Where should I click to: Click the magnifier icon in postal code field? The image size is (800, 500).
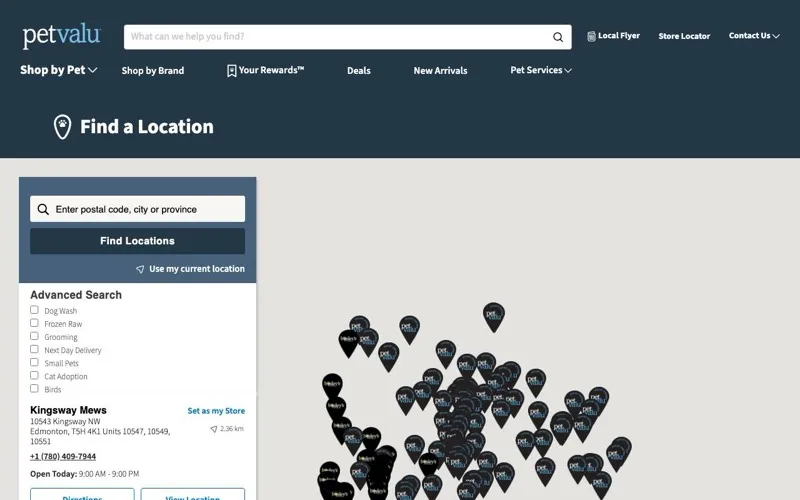(43, 209)
